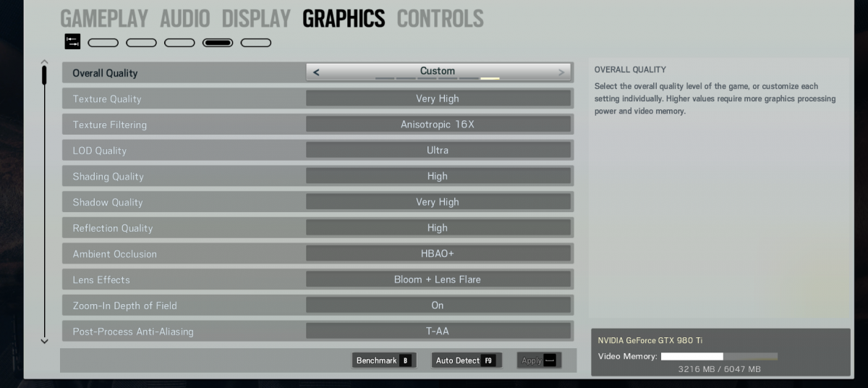
Task: Select the third pill page indicator
Action: (x=179, y=43)
